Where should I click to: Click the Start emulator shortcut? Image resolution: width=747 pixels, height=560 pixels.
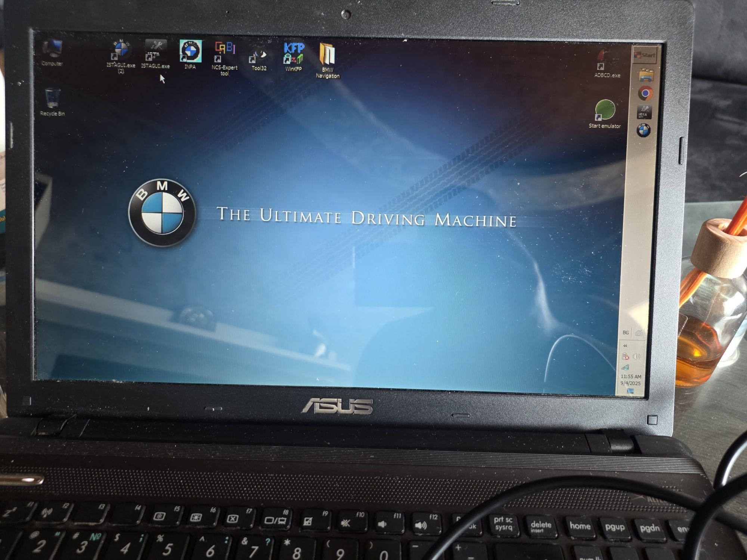click(605, 114)
